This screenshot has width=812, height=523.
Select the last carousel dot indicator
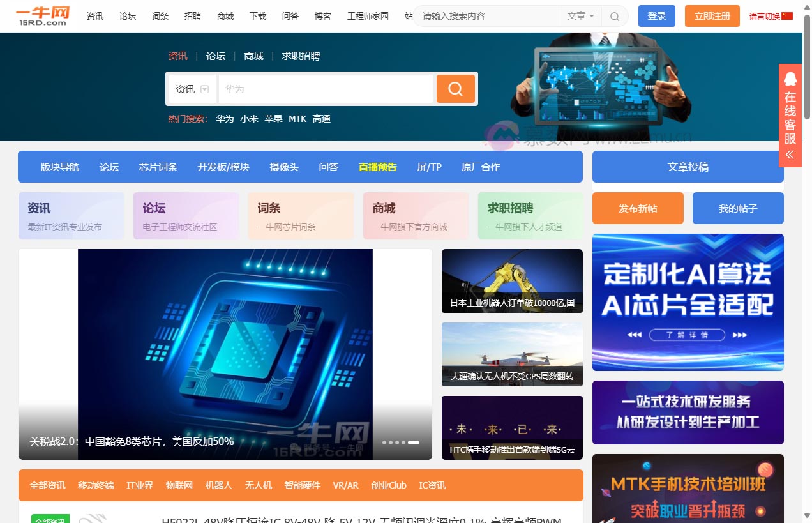[x=414, y=442]
